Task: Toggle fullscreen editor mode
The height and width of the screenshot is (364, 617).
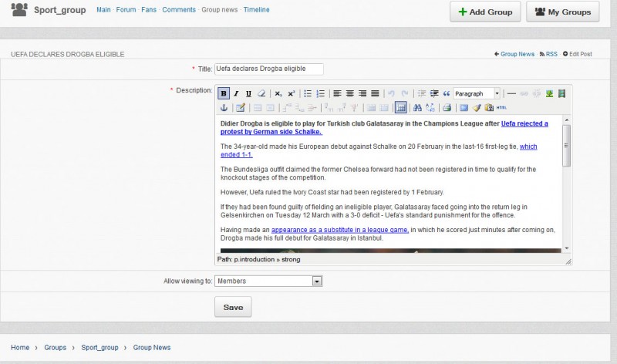Action: click(x=464, y=108)
